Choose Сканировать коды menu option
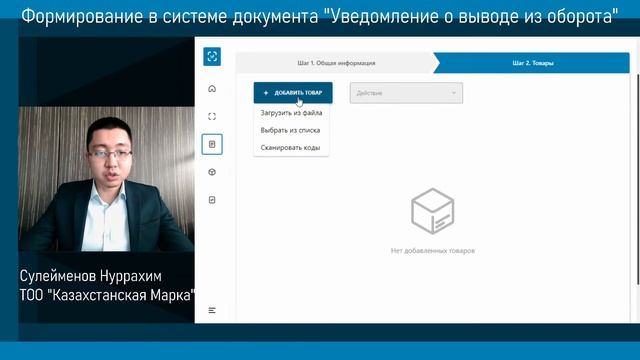The width and height of the screenshot is (640, 360). tap(290, 148)
